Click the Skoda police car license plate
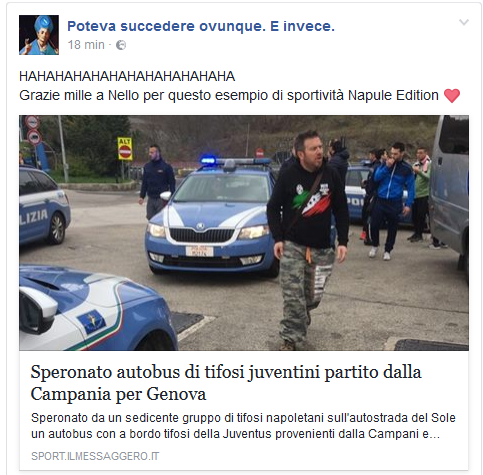Viewport: 483px width, 475px height. coord(199,251)
